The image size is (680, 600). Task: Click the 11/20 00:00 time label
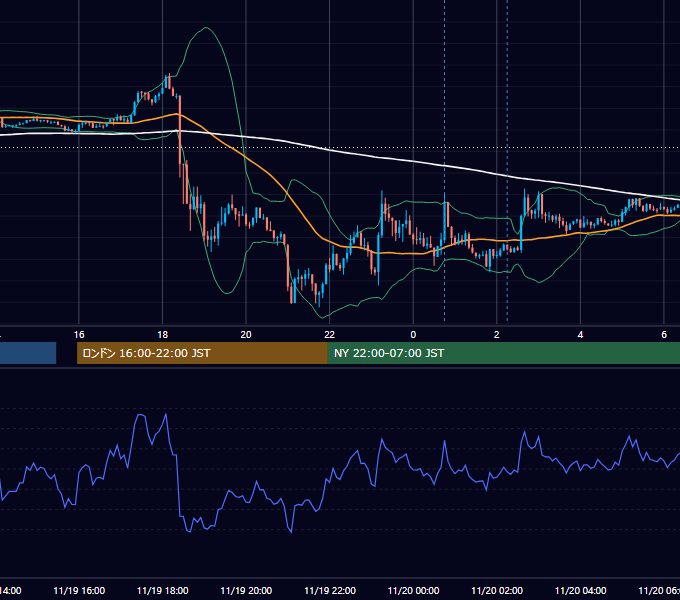413,590
